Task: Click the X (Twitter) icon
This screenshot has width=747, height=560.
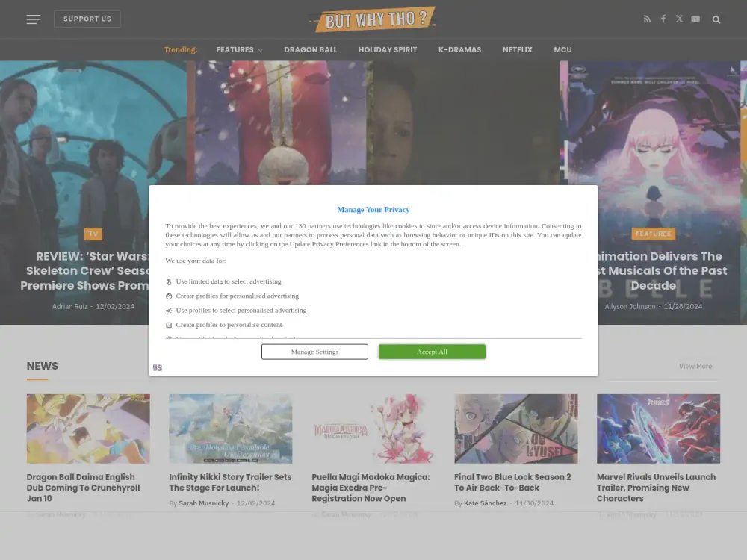Action: 679,19
